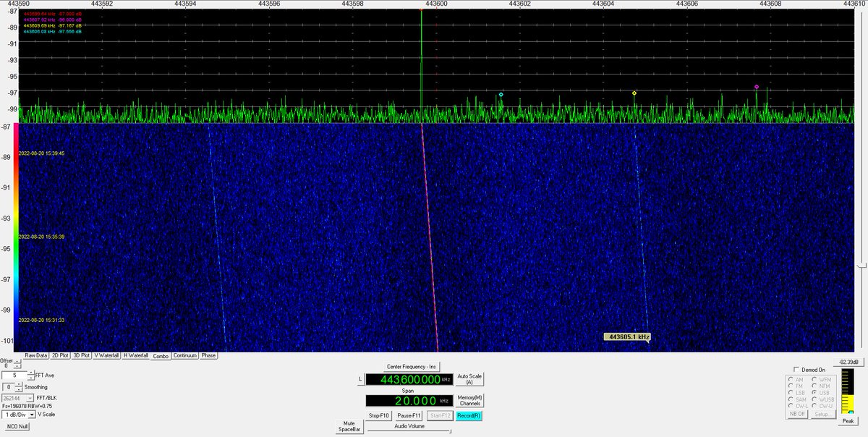
Task: Select the magenta diamond marker on spectrum
Action: click(757, 87)
